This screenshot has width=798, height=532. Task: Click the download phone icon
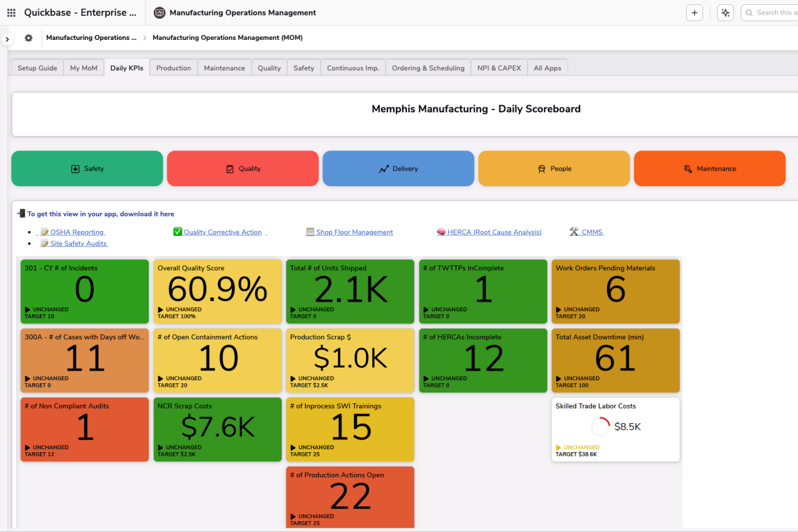tap(21, 213)
